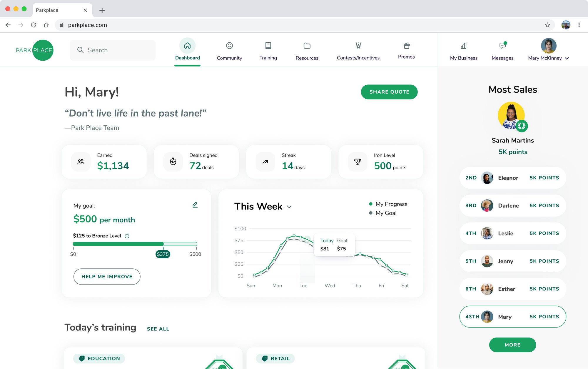Click the Deals signed handshake icon
588x369 pixels.
click(x=173, y=162)
